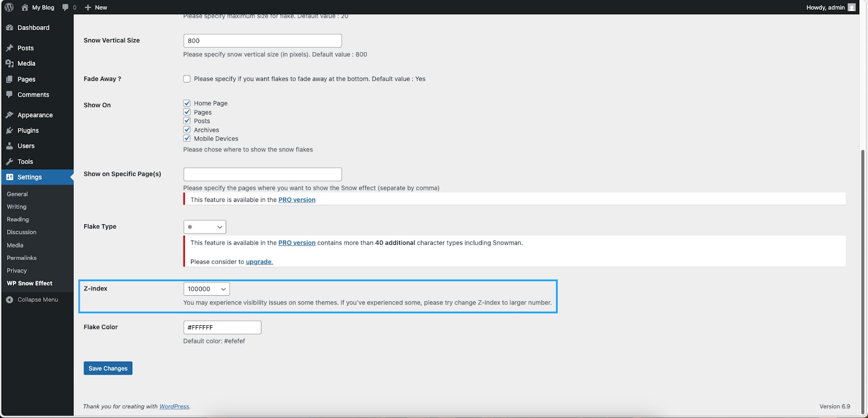The height and width of the screenshot is (418, 868).
Task: Uncheck the Mobile Devices checkbox
Action: 187,138
